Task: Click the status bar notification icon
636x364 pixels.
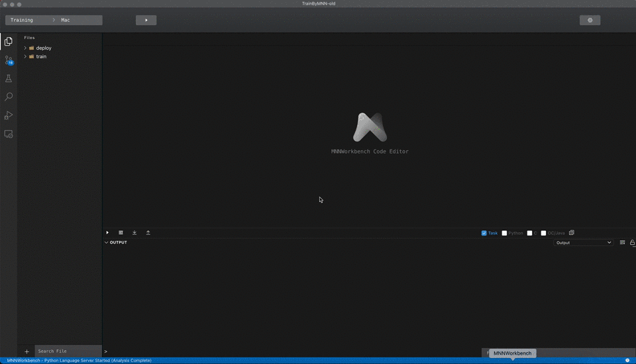Action: click(x=627, y=360)
